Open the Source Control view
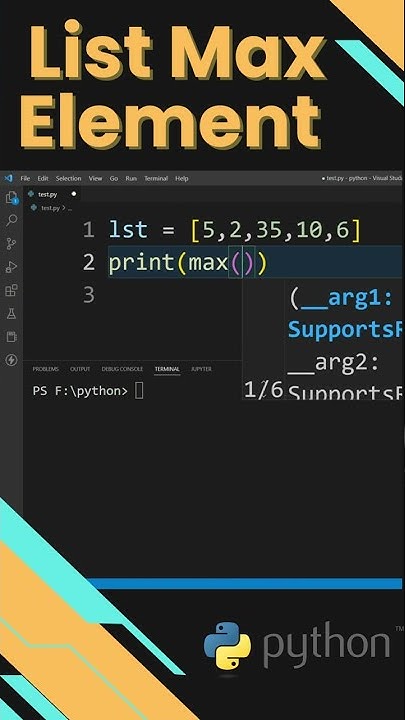The height and width of the screenshot is (720, 405). pos(11,244)
